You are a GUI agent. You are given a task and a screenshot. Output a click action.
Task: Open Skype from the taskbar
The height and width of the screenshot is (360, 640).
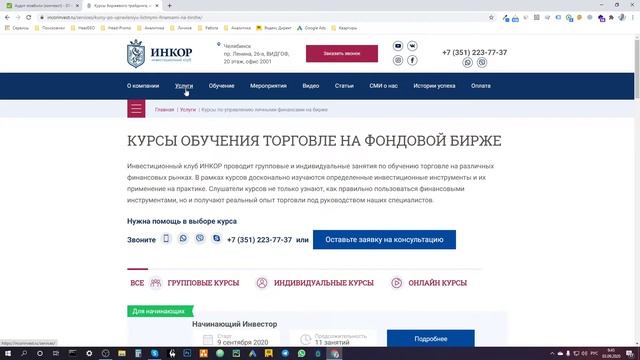tap(154, 353)
